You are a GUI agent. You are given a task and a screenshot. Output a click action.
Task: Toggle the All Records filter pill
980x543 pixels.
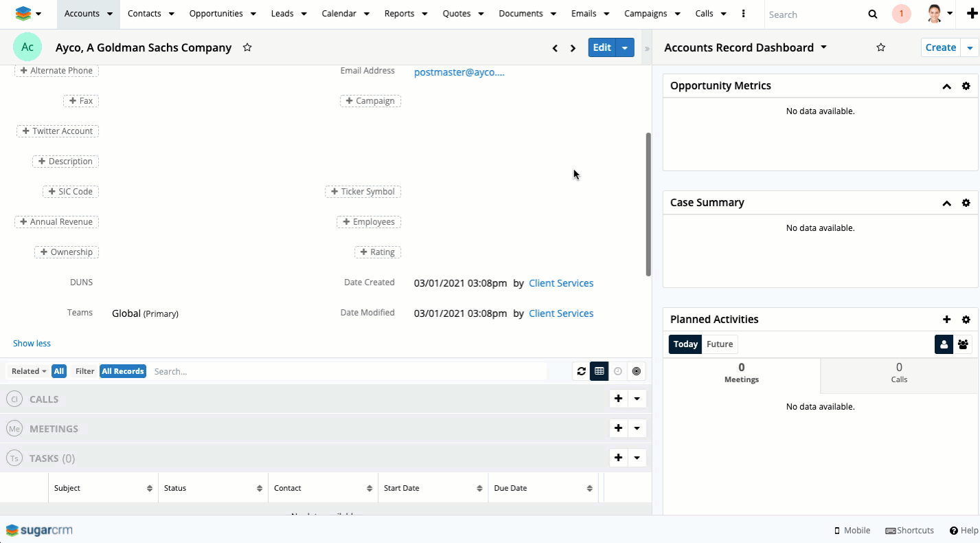click(123, 371)
